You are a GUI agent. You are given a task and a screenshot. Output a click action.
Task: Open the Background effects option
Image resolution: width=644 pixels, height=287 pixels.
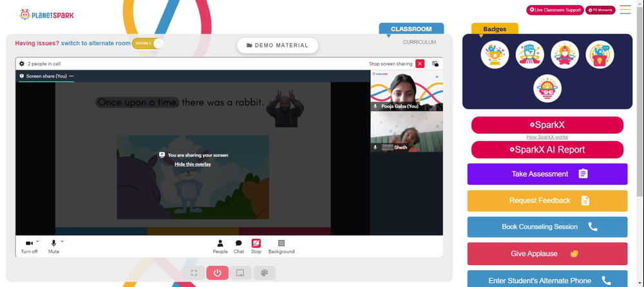pos(281,246)
